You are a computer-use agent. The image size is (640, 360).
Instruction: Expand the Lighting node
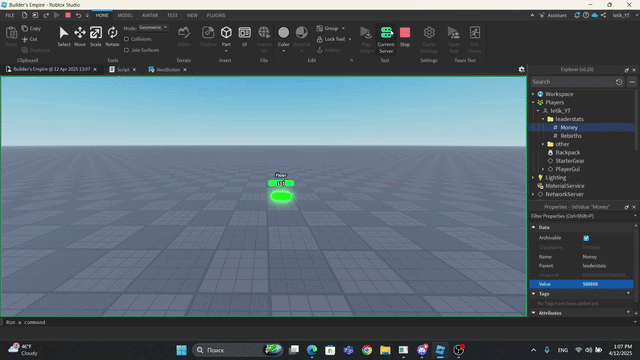[x=533, y=178]
